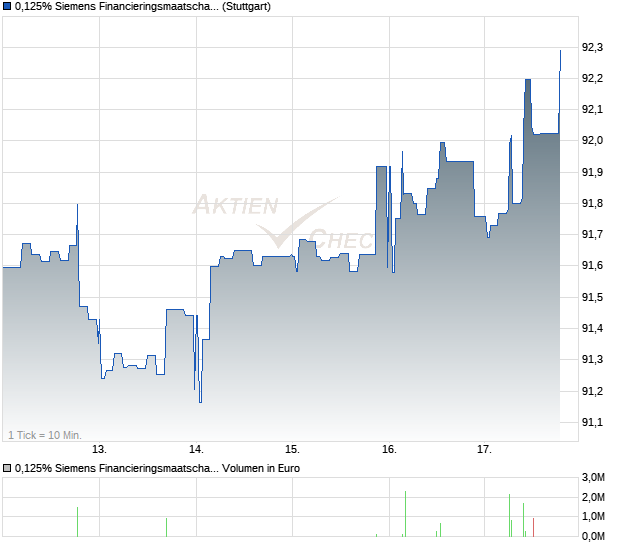Click the blue legend square beside the chart title
This screenshot has height=546, width=620.
7,7
